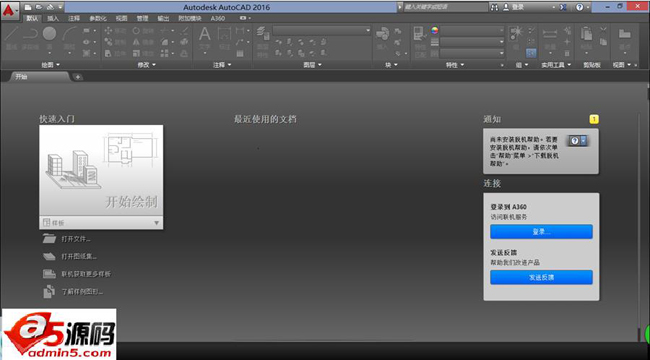The image size is (650, 360).
Task: Click the open folder icon beside 打开文件
Action: tap(49, 238)
